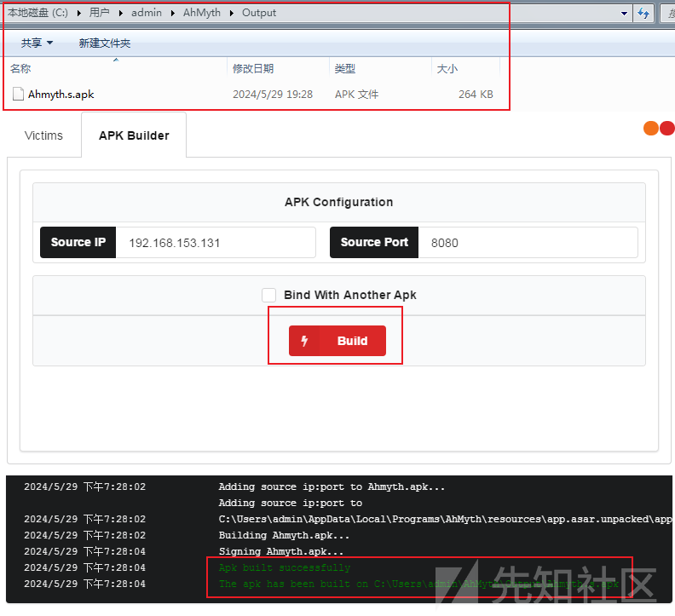The width and height of the screenshot is (675, 616).
Task: Click the Source Port label
Action: tap(374, 242)
